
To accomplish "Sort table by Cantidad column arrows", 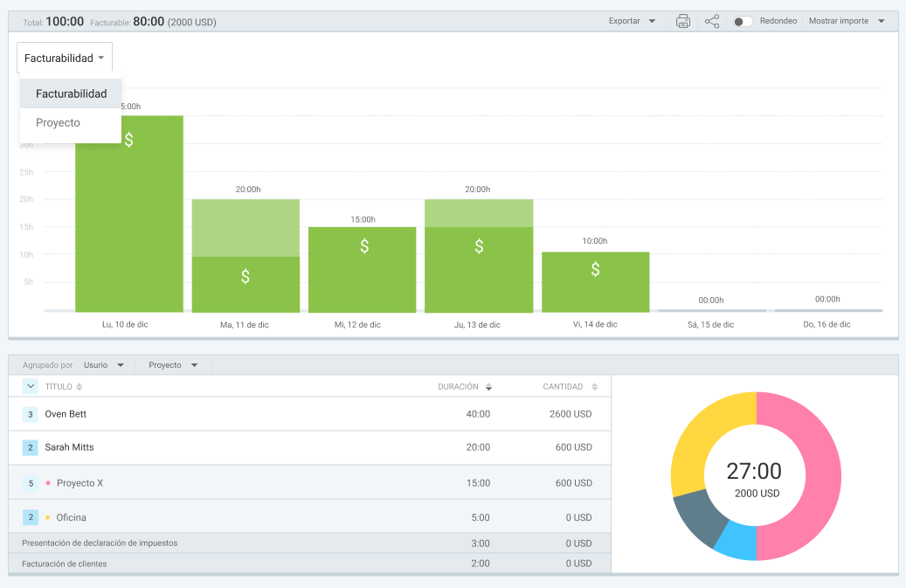I will (x=595, y=387).
